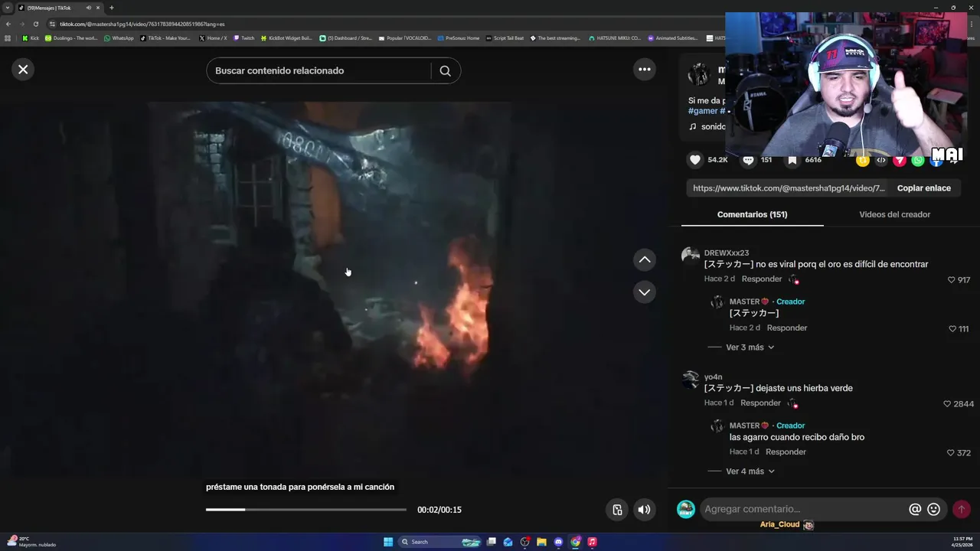The height and width of the screenshot is (551, 980).
Task: Switch to Videos del creador tab
Action: (894, 214)
